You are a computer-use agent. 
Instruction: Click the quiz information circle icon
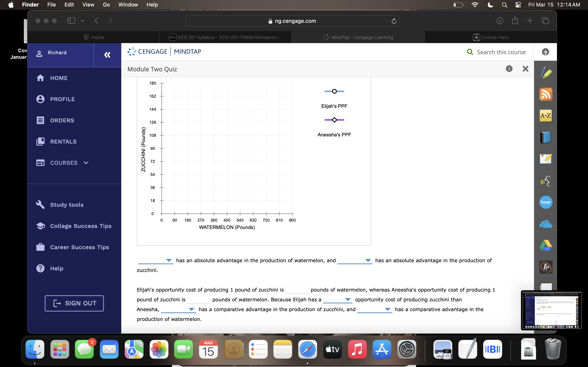tap(509, 69)
